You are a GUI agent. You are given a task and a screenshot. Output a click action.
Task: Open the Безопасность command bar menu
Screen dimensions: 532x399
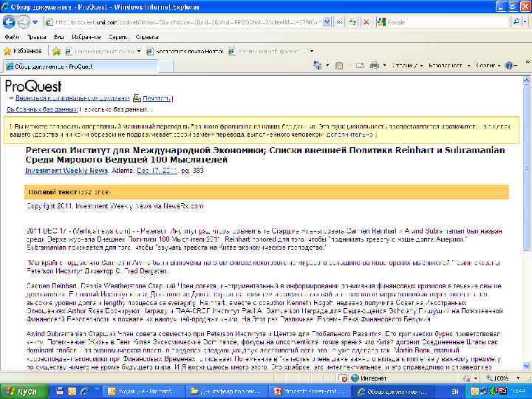click(449, 66)
